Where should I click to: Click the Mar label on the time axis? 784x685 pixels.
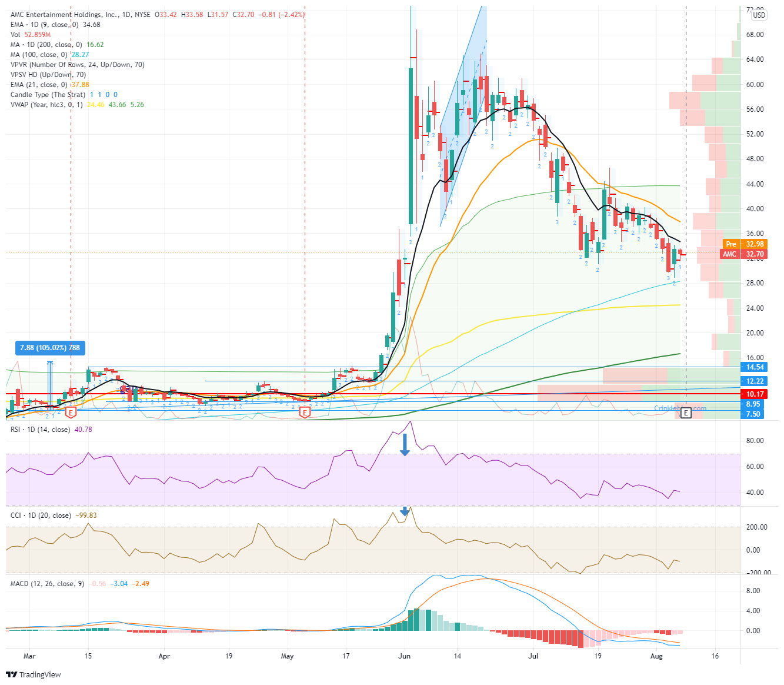[x=29, y=656]
